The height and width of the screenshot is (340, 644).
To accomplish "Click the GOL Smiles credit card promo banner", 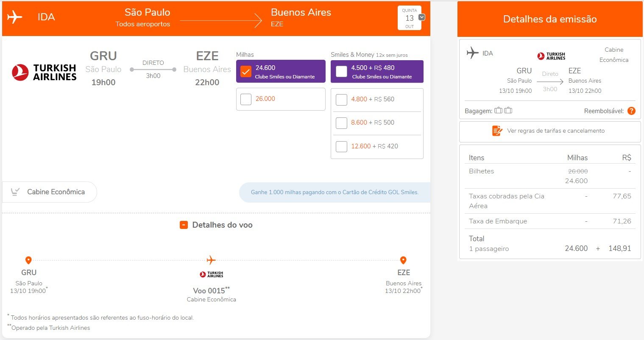I will coord(335,192).
